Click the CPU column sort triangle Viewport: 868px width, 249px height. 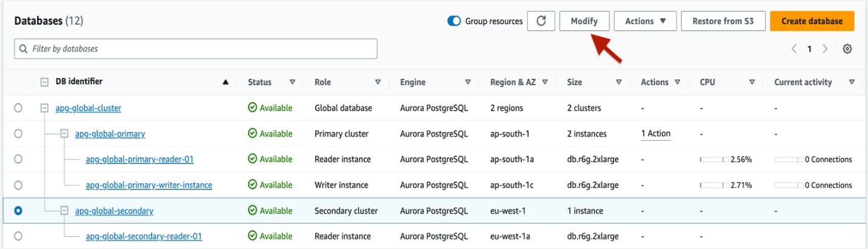coord(751,82)
